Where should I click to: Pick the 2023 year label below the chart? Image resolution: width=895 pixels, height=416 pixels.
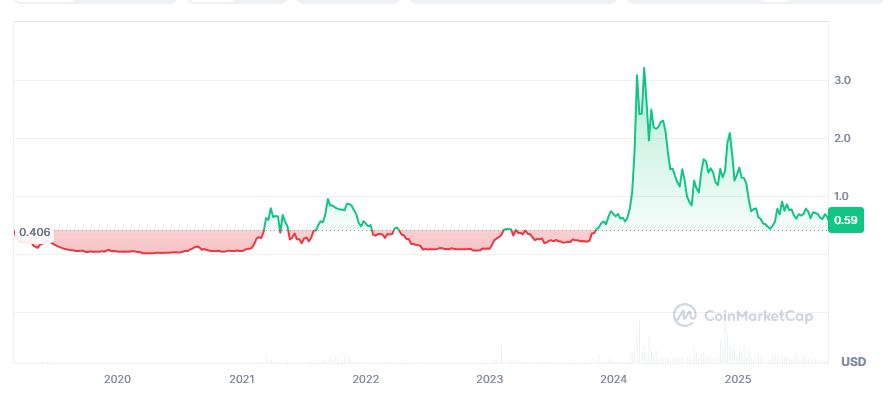click(x=489, y=379)
